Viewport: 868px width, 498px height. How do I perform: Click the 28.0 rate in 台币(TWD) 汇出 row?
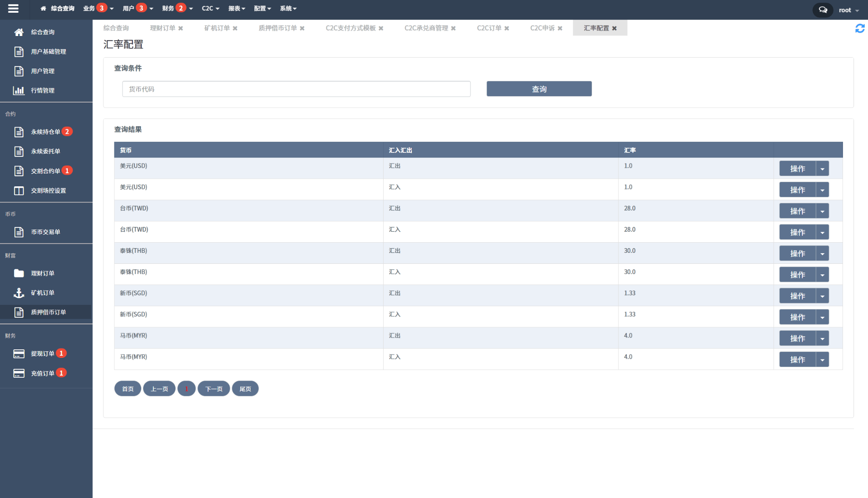pyautogui.click(x=630, y=208)
